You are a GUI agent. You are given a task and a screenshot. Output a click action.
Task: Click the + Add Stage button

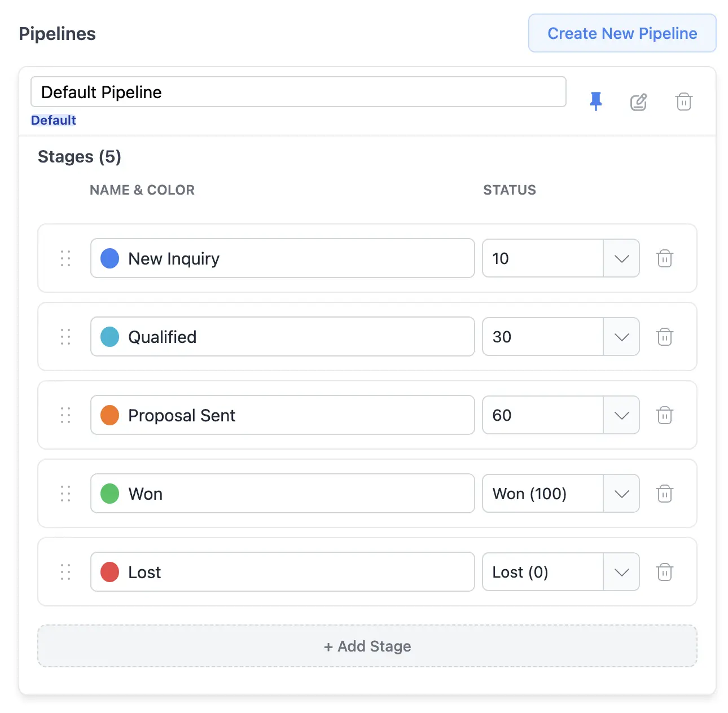[x=367, y=646]
